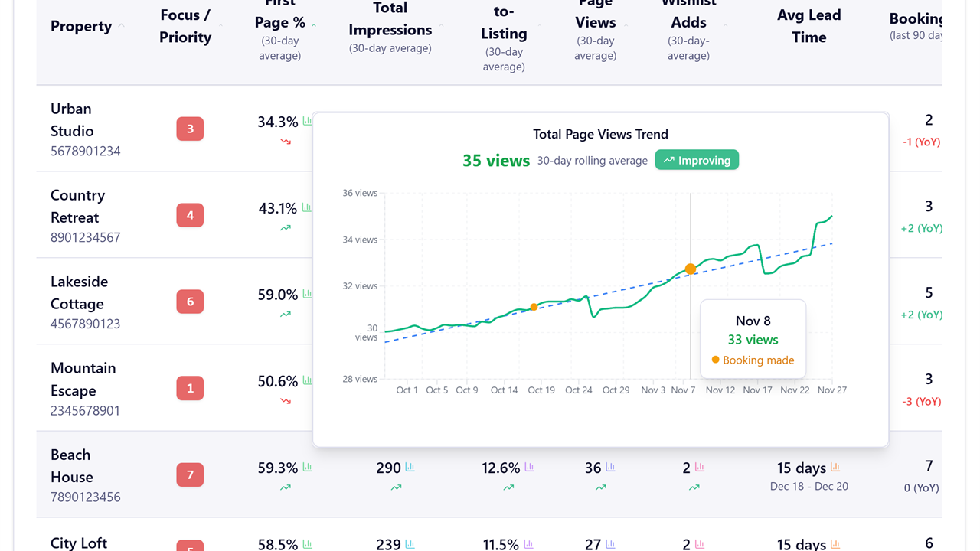This screenshot has width=980, height=551.
Task: Click the 15 days lead time for Beach House
Action: 802,468
